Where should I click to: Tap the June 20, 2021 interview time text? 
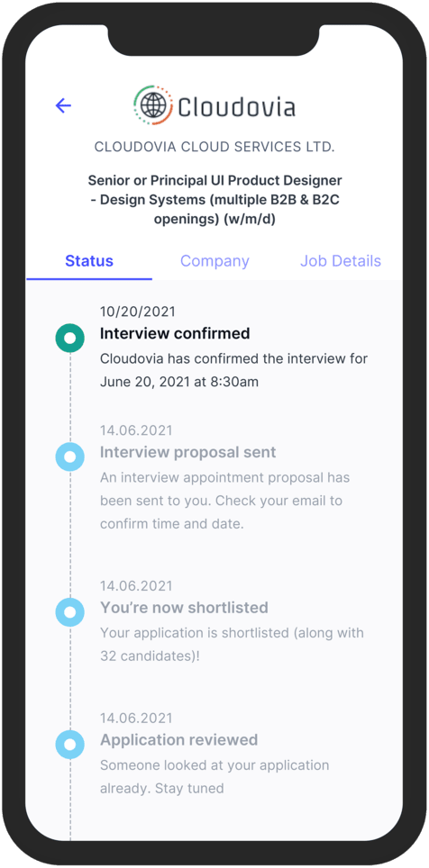(179, 382)
